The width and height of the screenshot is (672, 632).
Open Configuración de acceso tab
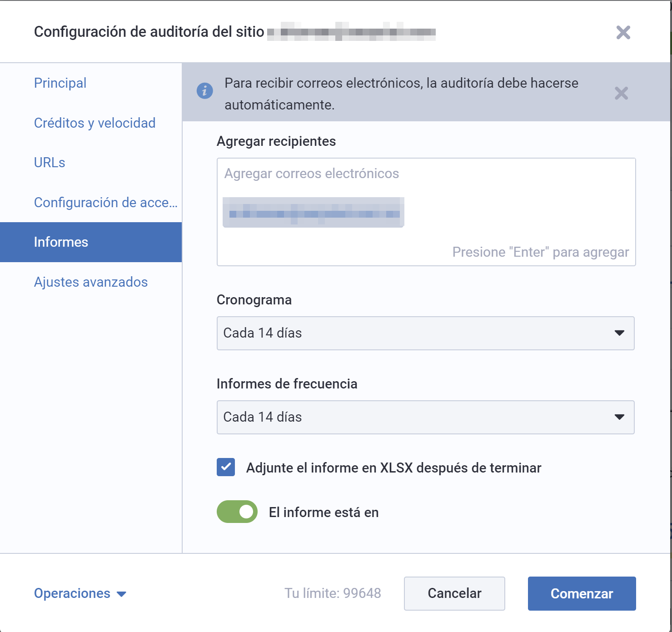(105, 203)
